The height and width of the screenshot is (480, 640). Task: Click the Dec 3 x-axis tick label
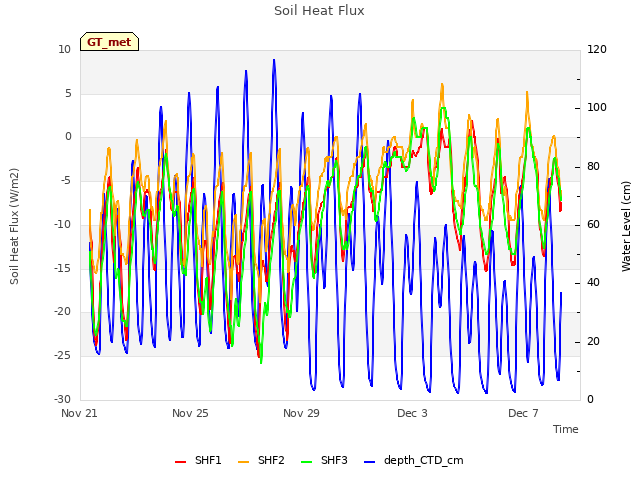412,413
